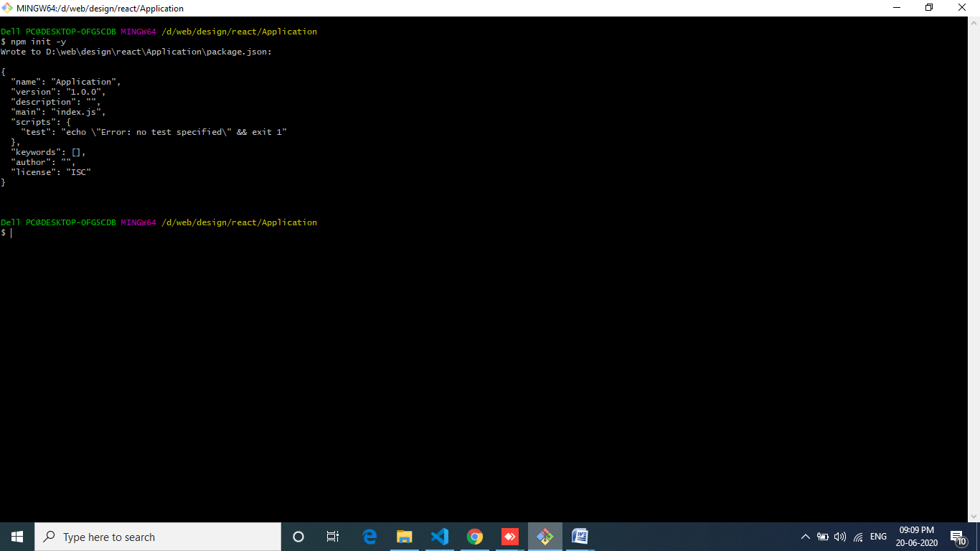Activate Cortana from the taskbar
This screenshot has width=980, height=551.
coord(298,537)
